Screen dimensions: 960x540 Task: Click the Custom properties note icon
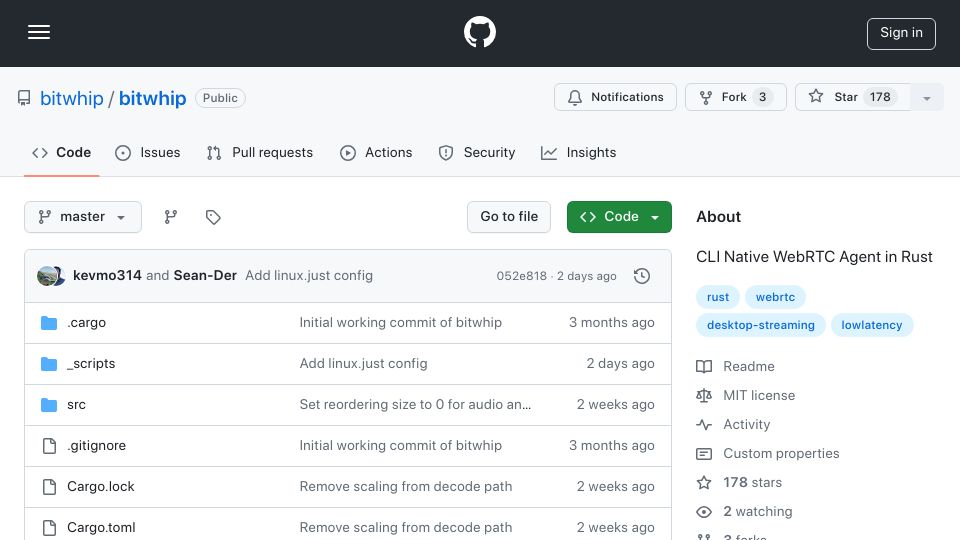704,454
